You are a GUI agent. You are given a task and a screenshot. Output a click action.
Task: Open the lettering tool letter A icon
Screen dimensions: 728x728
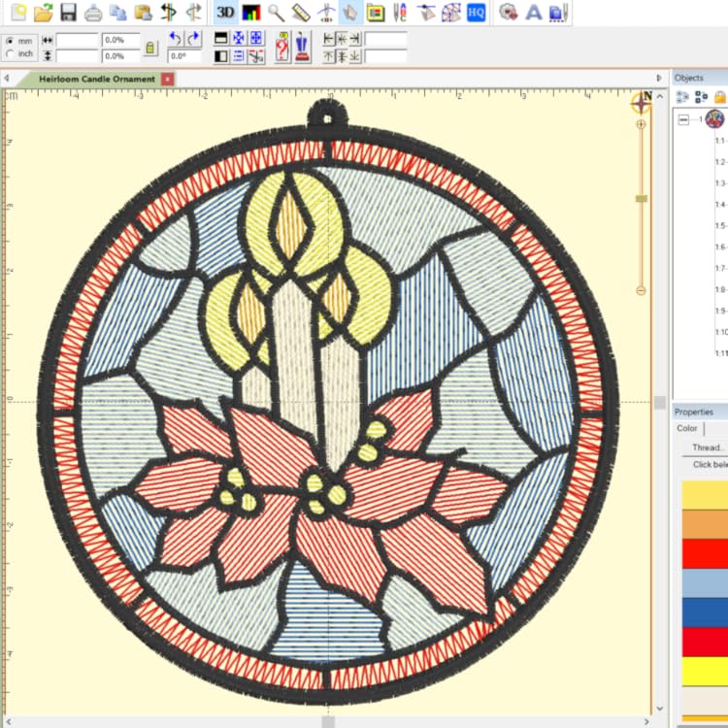point(534,13)
